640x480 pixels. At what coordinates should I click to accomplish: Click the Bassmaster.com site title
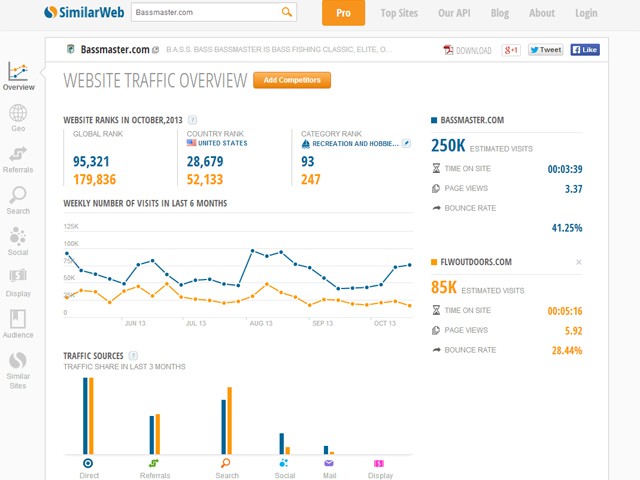click(115, 49)
